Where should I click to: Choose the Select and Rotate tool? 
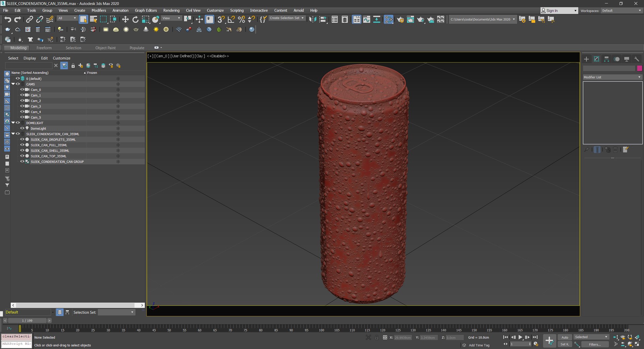(x=135, y=19)
